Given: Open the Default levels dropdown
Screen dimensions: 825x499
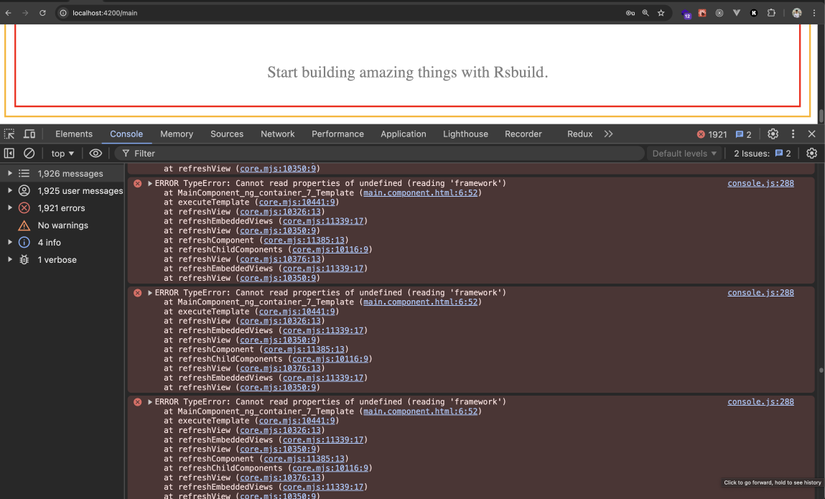Looking at the screenshot, I should click(684, 153).
